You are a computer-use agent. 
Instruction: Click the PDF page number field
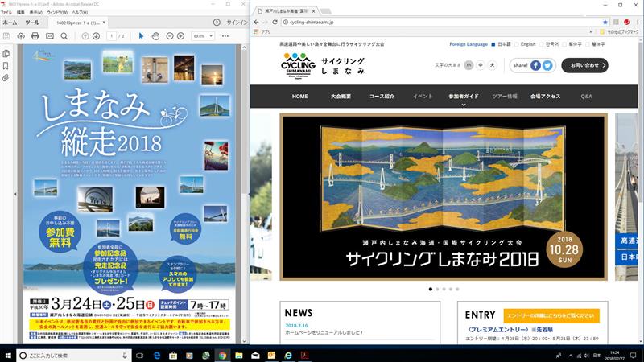(111, 36)
